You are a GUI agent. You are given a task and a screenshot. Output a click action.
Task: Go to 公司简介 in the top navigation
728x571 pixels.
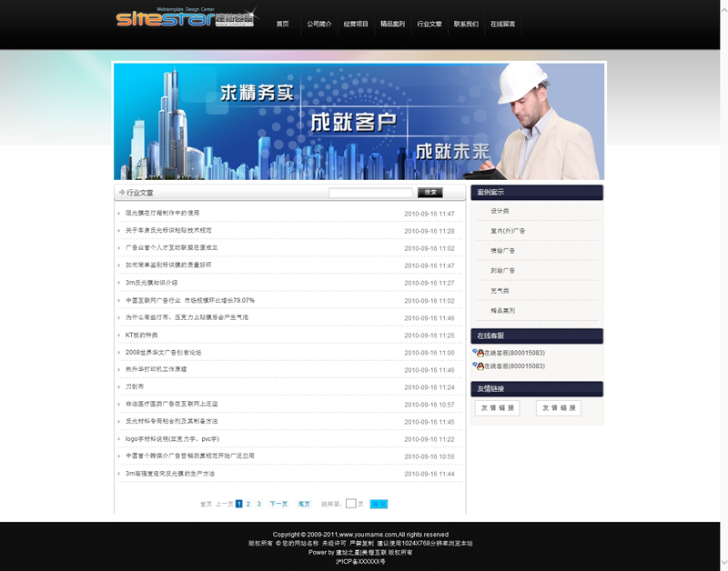(318, 25)
